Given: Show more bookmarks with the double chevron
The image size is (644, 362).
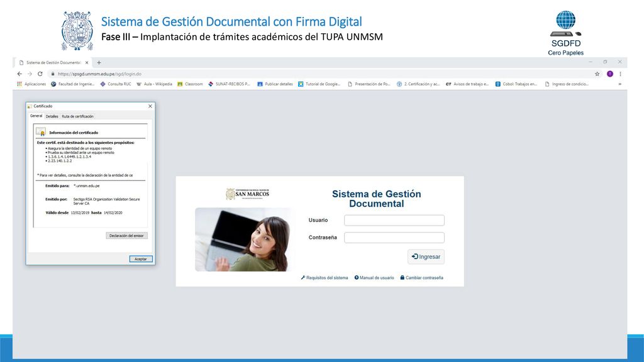Looking at the screenshot, I should pyautogui.click(x=619, y=84).
